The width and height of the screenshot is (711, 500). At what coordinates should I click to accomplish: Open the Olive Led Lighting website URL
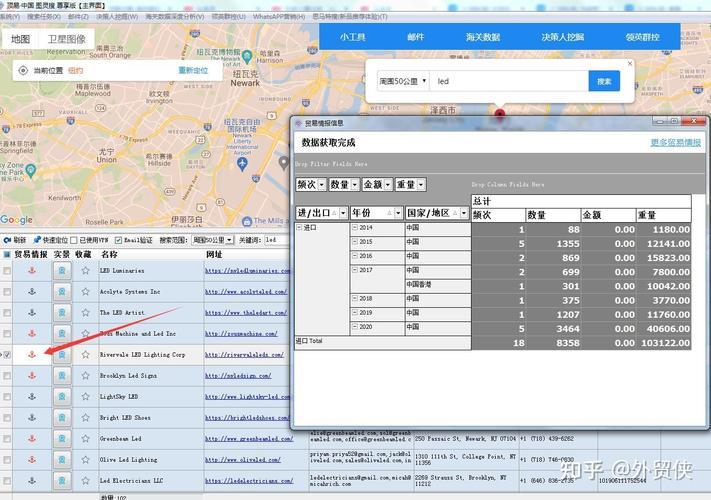coord(243,459)
